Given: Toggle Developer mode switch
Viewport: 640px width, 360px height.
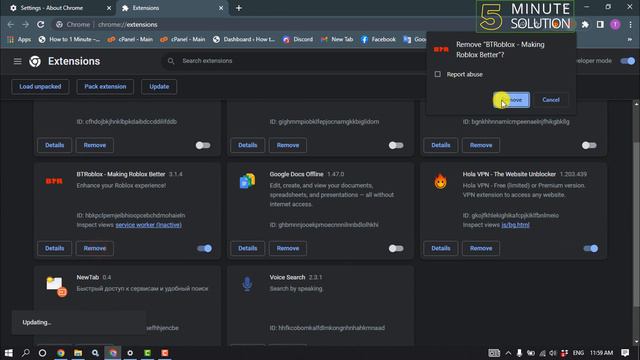Looking at the screenshot, I should (627, 61).
